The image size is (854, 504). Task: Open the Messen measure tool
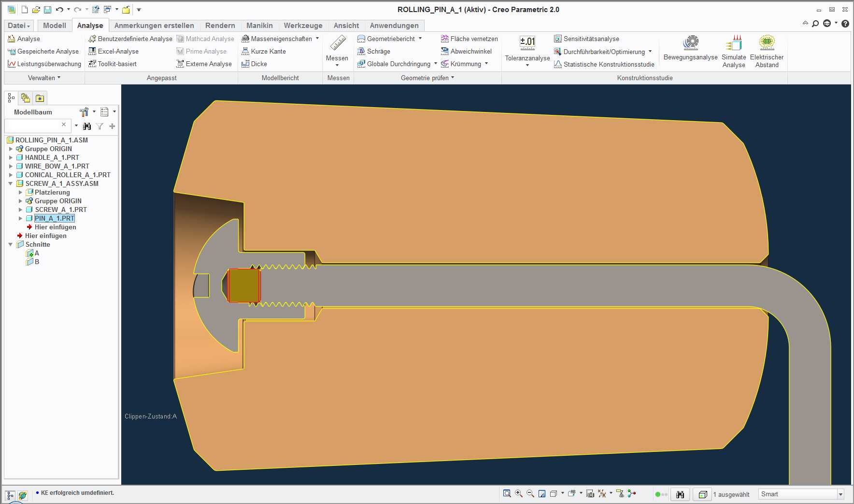pos(337,50)
